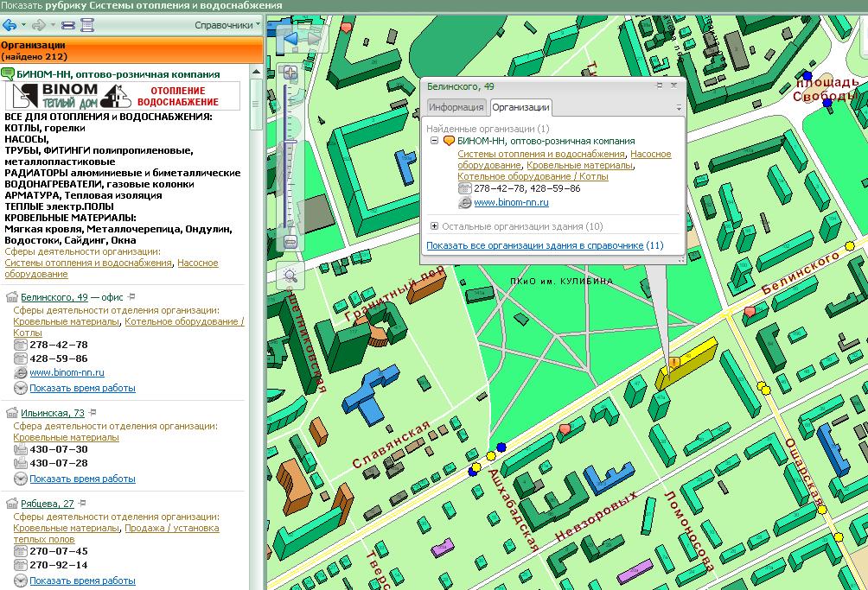Click the green speech bubble icon by БИНОМ-НН
868x590 pixels.
[8, 73]
